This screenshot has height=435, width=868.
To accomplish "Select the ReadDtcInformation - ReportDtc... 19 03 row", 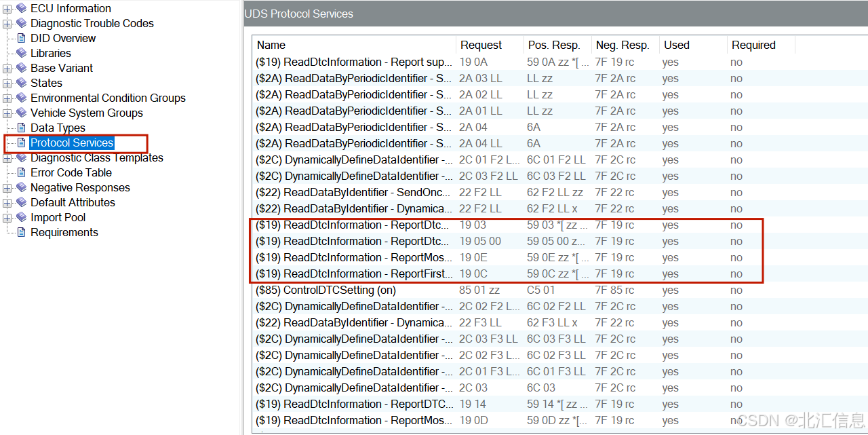I will coord(559,225).
